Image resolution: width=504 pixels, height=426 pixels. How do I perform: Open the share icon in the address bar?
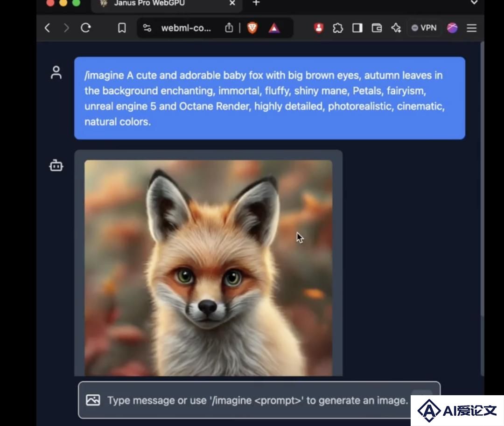[x=229, y=28]
